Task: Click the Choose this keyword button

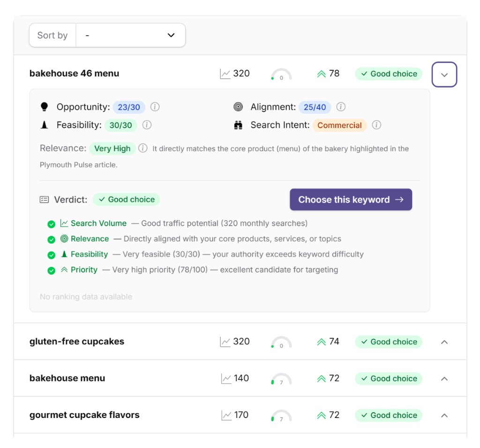Action: click(x=351, y=199)
